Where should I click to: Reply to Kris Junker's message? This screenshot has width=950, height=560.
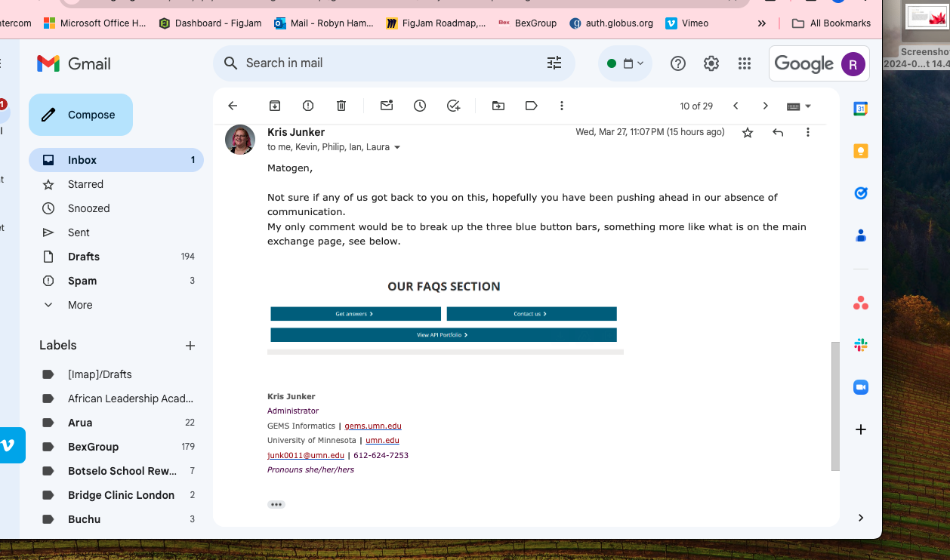tap(778, 133)
